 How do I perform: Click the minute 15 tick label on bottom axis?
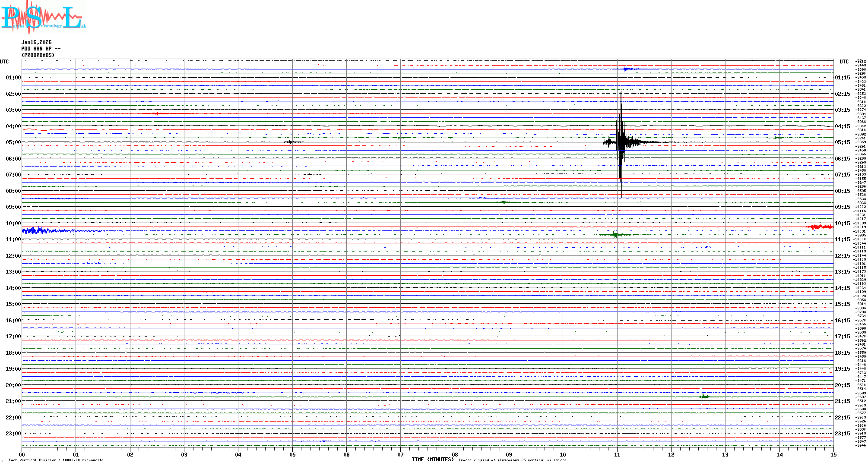pyautogui.click(x=833, y=455)
